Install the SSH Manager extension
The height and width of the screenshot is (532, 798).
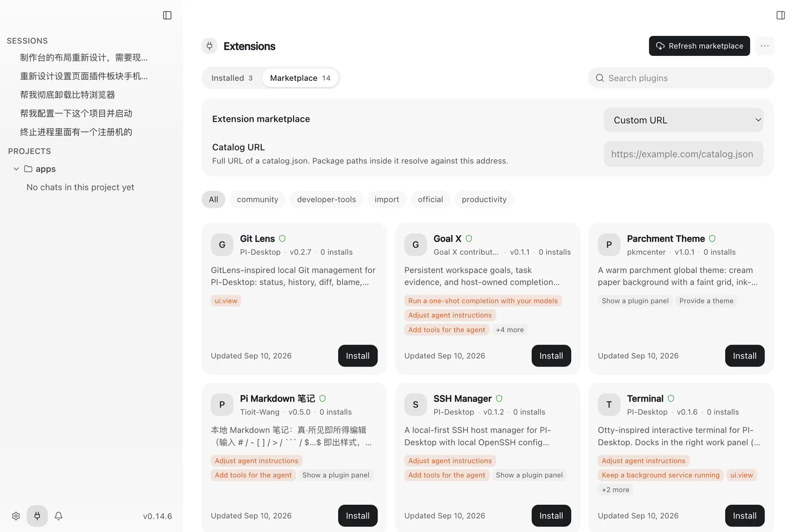[x=551, y=516]
